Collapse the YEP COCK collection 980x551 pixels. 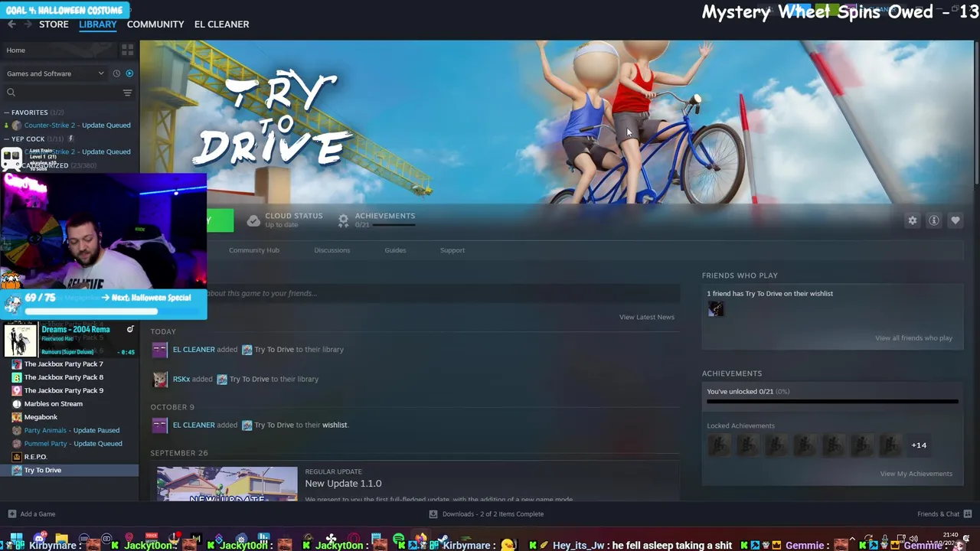tap(7, 139)
